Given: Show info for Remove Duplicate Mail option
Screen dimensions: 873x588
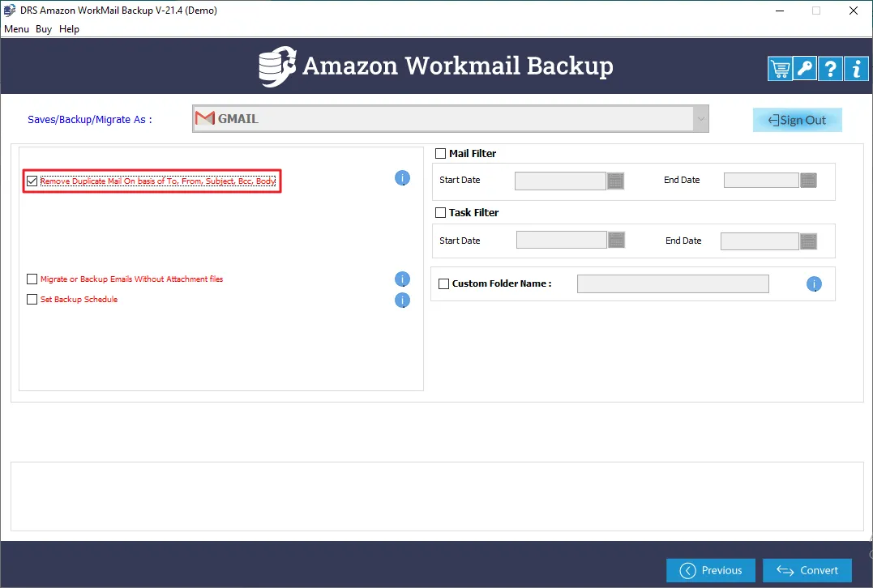Looking at the screenshot, I should pyautogui.click(x=402, y=178).
